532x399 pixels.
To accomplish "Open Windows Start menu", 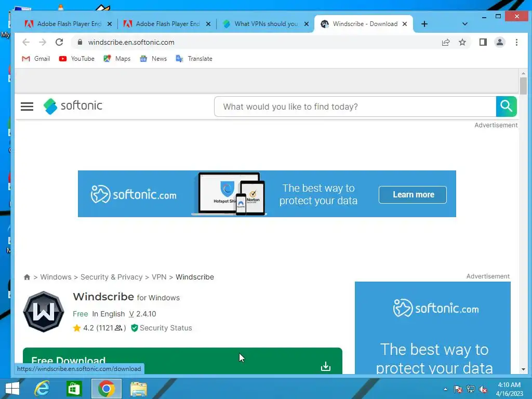I will click(x=12, y=389).
